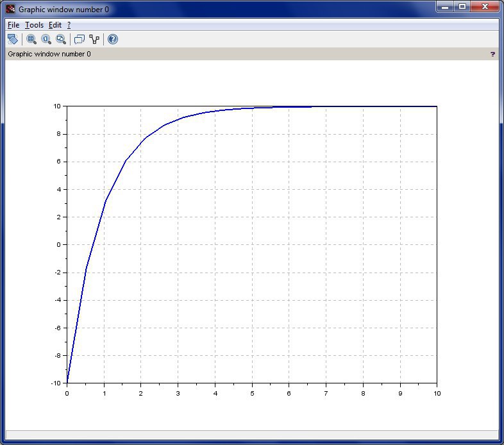This screenshot has width=504, height=445.
Task: Minimize the graphic window
Action: click(x=445, y=7)
